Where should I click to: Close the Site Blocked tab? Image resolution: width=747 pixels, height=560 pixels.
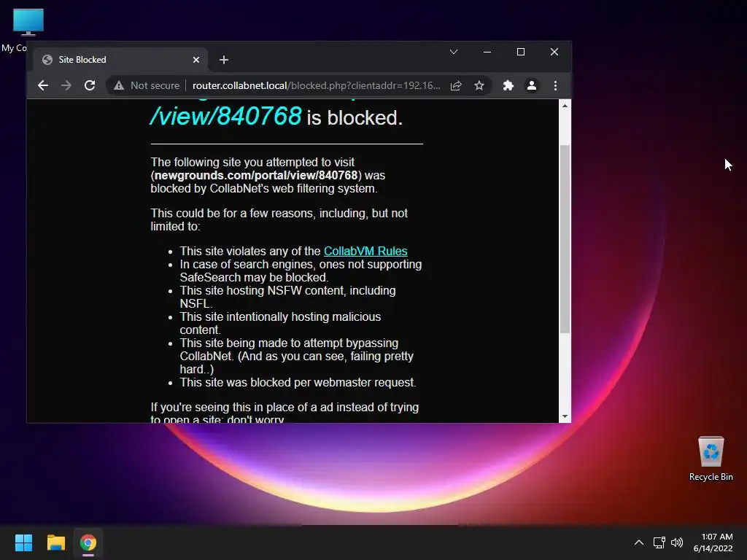pyautogui.click(x=196, y=60)
